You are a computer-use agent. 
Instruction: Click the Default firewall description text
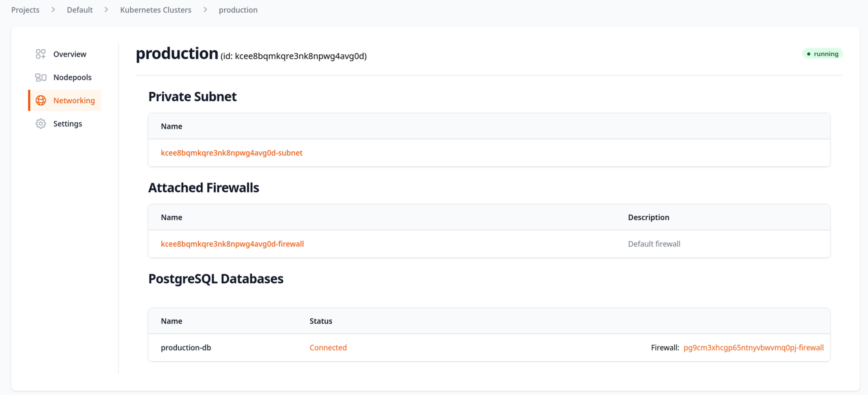[x=654, y=244]
